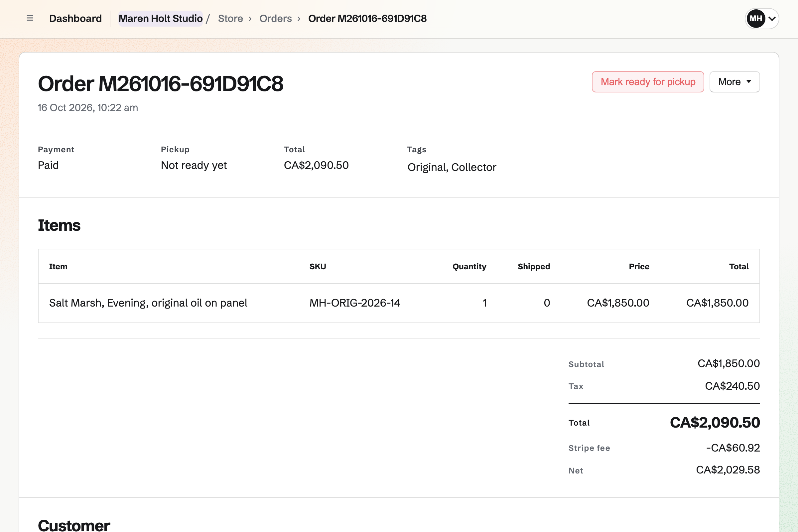798x532 pixels.
Task: Click the SKU column header
Action: coord(318,267)
